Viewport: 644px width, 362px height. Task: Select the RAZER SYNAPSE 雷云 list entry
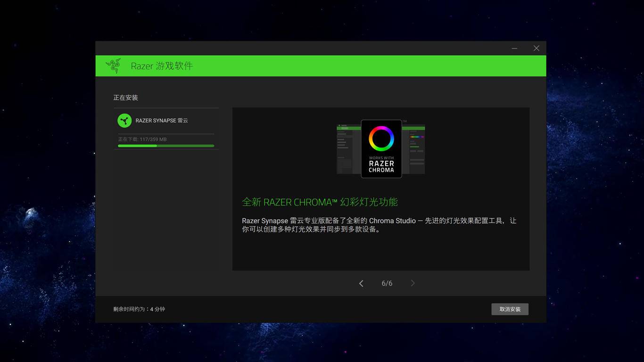click(162, 121)
